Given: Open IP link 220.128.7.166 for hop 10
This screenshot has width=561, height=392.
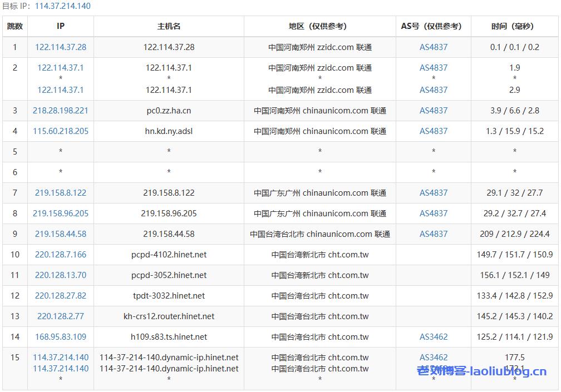Looking at the screenshot, I should click(x=60, y=254).
